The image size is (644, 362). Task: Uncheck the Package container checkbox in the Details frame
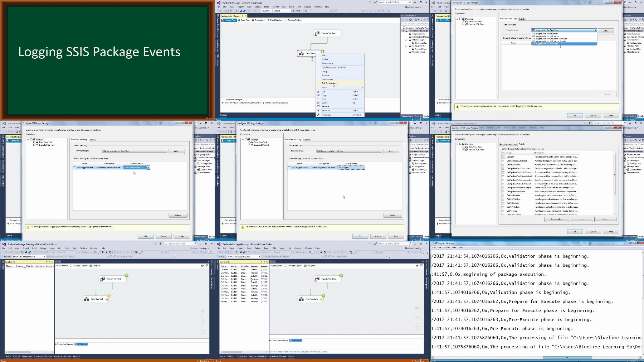[x=460, y=144]
